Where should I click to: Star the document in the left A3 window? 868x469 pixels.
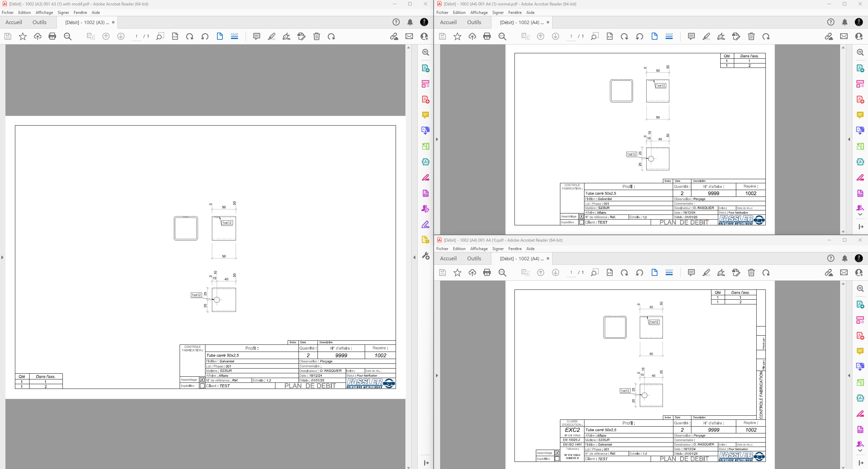23,36
